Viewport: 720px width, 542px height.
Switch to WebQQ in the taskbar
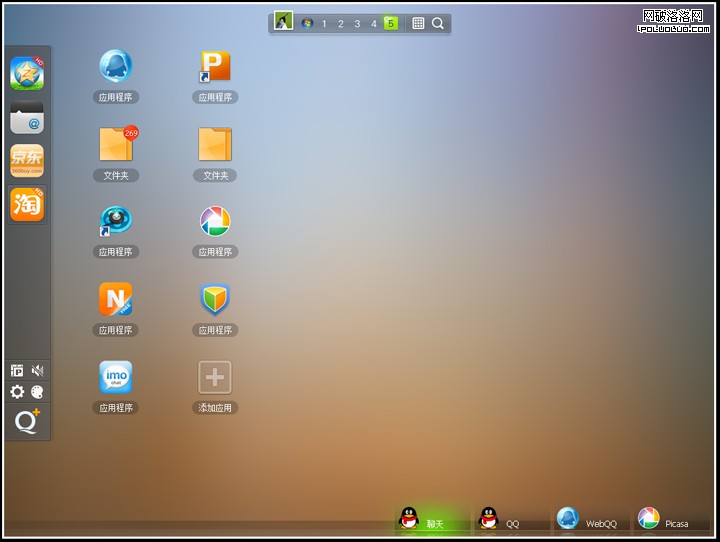tap(588, 520)
